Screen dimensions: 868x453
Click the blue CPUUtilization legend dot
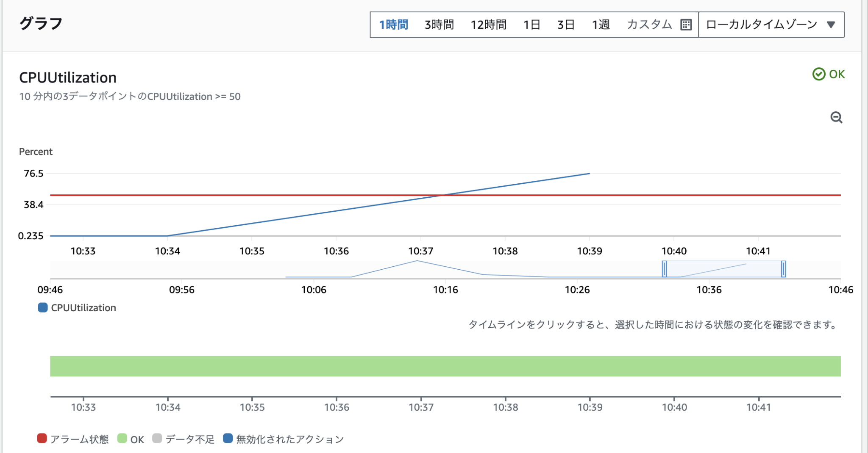click(x=42, y=307)
